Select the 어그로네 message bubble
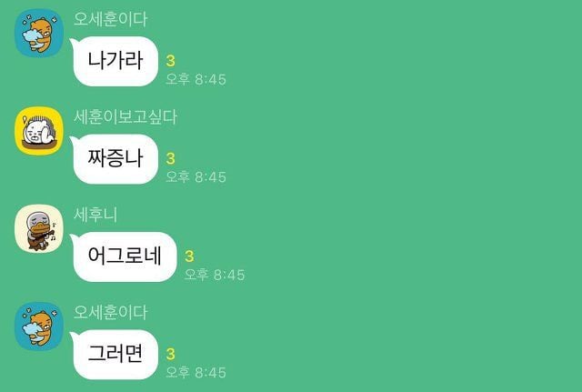Screen dimensions: 582x392 click(124, 256)
